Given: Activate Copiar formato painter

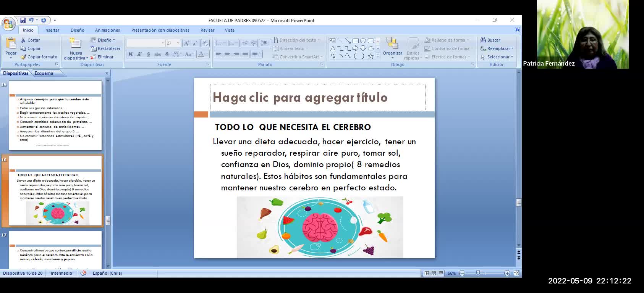Looking at the screenshot, I should pyautogui.click(x=39, y=57).
